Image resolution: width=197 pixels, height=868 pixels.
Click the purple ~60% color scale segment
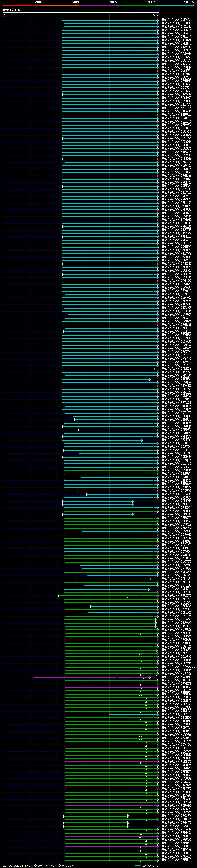98,6
